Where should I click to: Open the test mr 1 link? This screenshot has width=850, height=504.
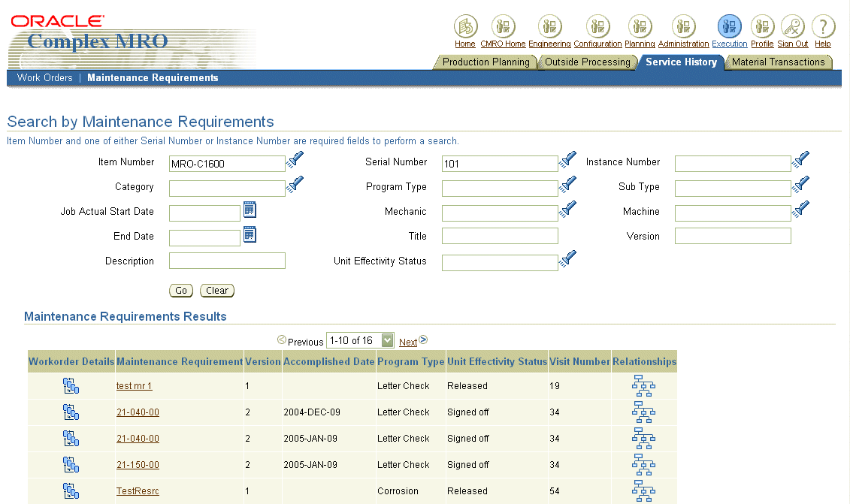[x=134, y=386]
